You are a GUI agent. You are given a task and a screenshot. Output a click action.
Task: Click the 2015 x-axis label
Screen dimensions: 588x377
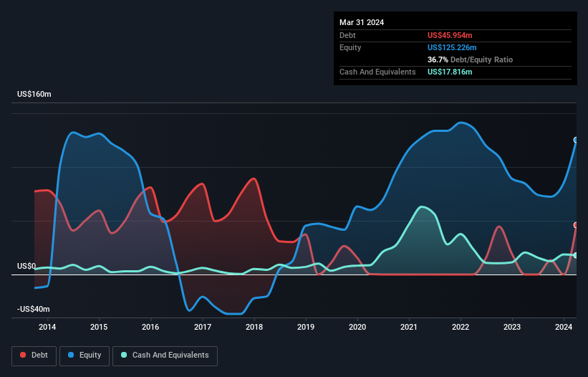tap(99, 327)
